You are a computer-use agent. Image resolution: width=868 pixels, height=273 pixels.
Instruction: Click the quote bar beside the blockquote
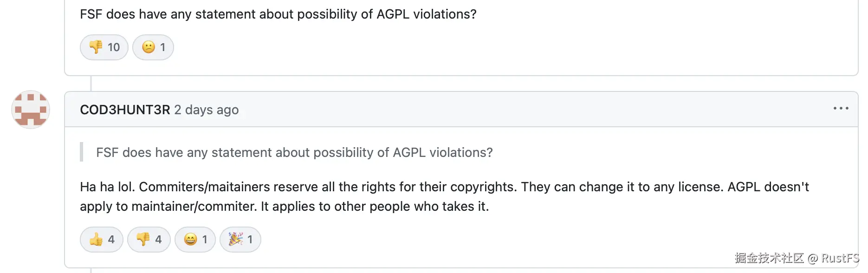click(x=82, y=152)
